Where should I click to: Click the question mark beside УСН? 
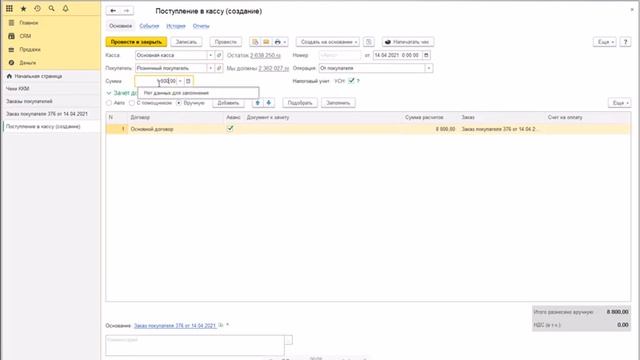tap(358, 81)
